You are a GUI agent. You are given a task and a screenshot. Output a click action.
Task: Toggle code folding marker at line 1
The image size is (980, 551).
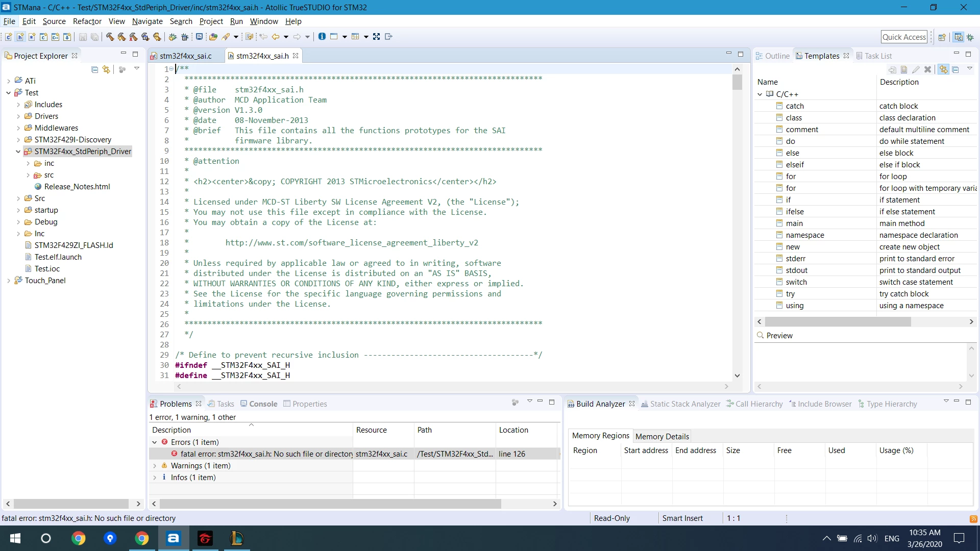tap(171, 69)
